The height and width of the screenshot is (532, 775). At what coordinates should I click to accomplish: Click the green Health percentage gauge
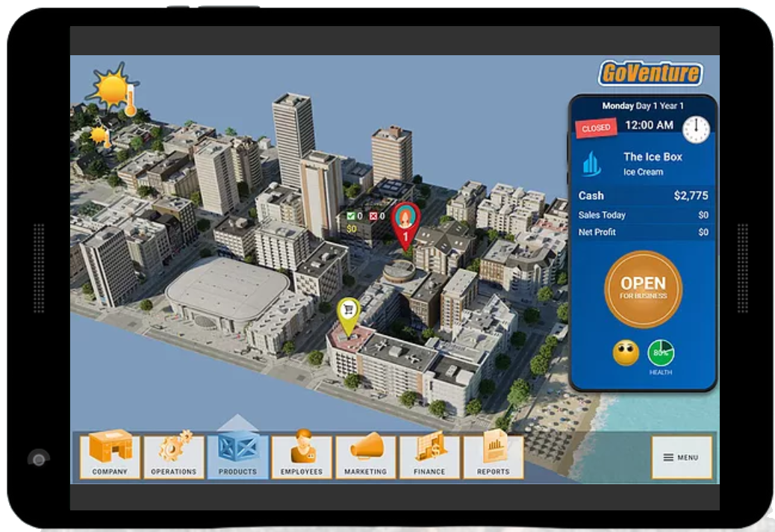click(x=661, y=353)
